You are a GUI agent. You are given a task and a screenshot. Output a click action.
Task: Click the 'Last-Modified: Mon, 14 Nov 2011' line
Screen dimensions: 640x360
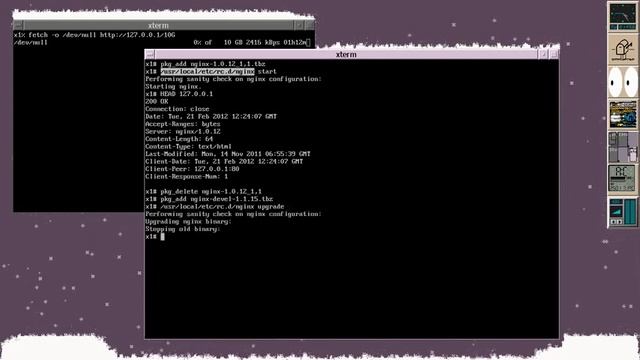[228, 154]
